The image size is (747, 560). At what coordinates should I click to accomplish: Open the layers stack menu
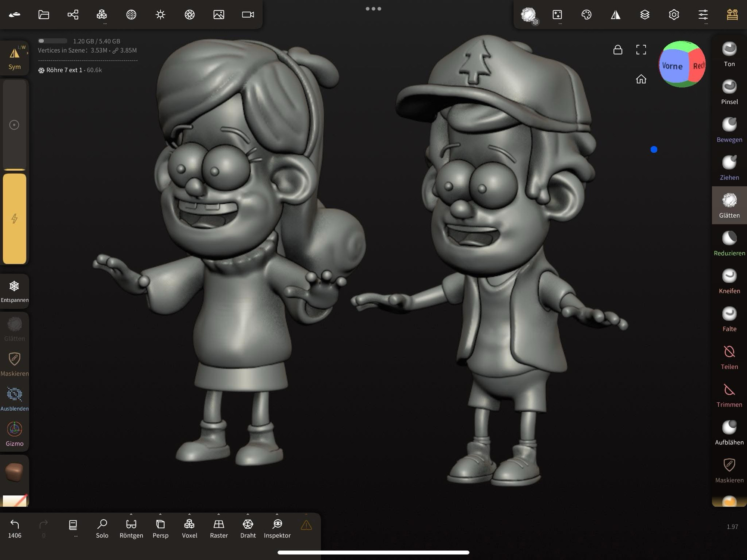[645, 15]
